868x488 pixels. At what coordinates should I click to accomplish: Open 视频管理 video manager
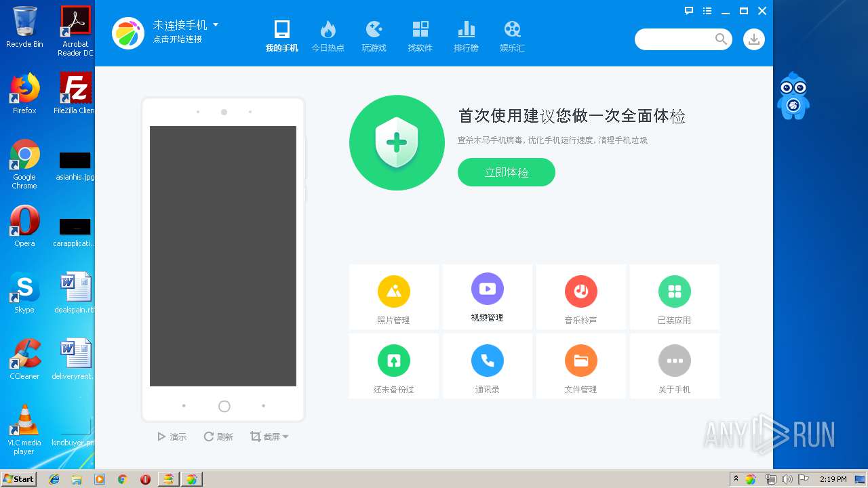coord(488,298)
